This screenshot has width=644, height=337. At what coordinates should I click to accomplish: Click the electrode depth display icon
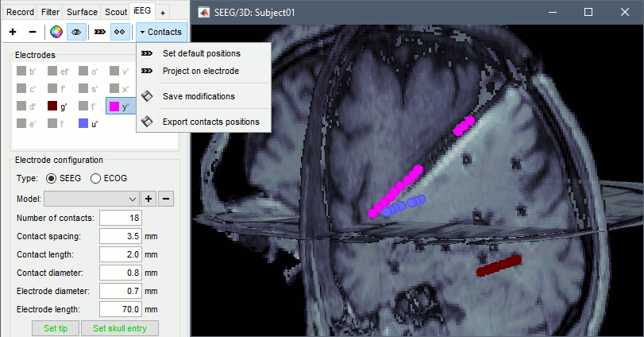coord(100,32)
